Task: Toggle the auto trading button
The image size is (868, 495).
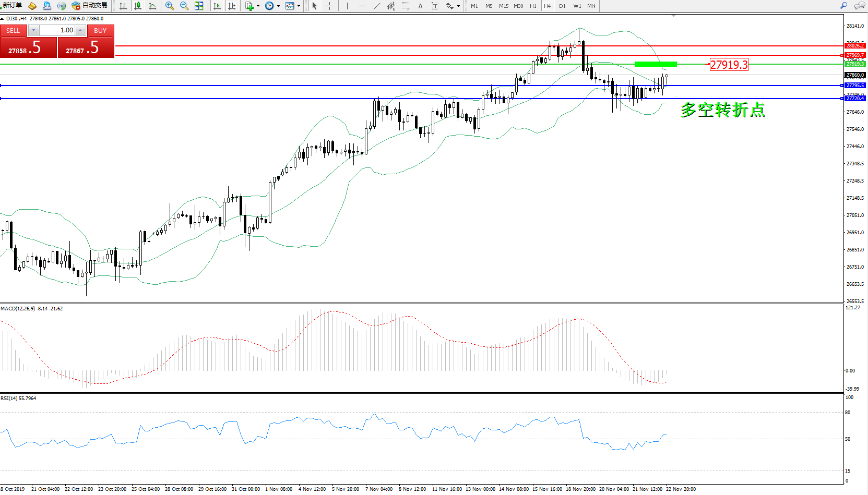Action: 90,6
